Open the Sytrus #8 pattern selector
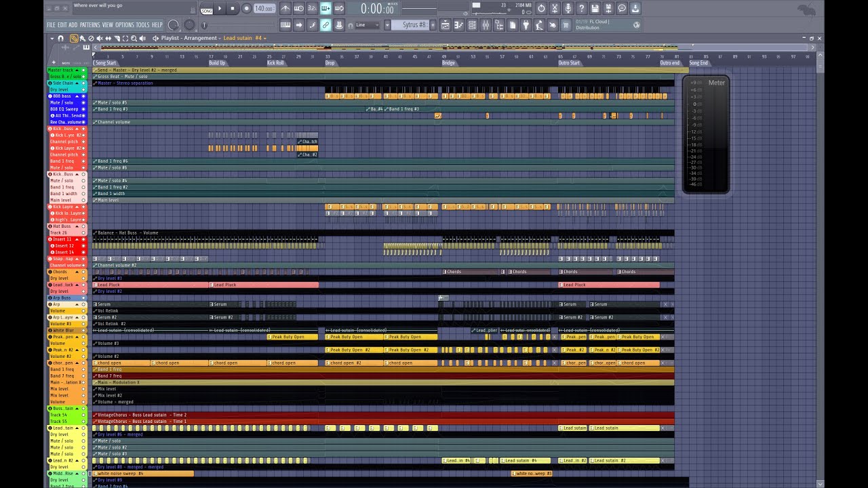 pos(410,25)
